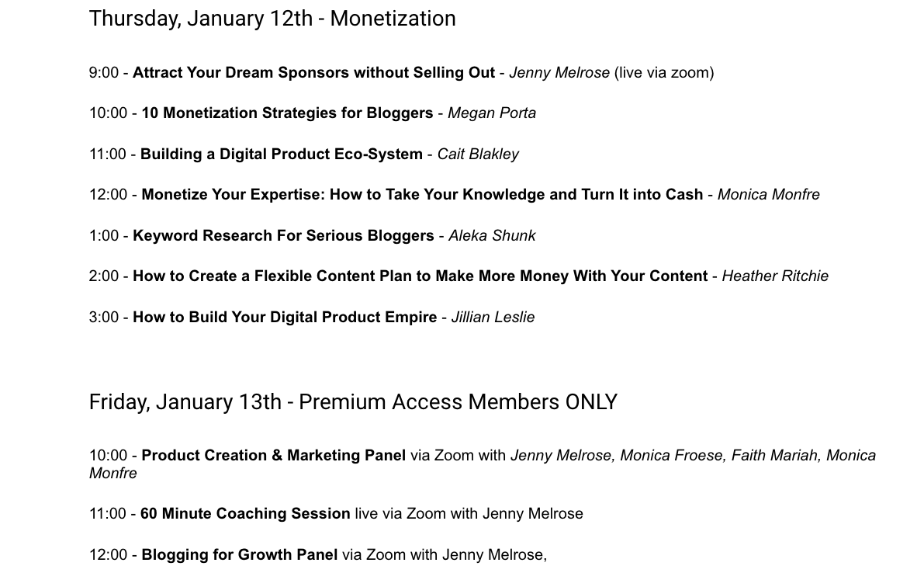Viewport: 924px width, 573px height.
Task: Select the 10 Monetization Strategies for Bloggers title
Action: tap(287, 113)
